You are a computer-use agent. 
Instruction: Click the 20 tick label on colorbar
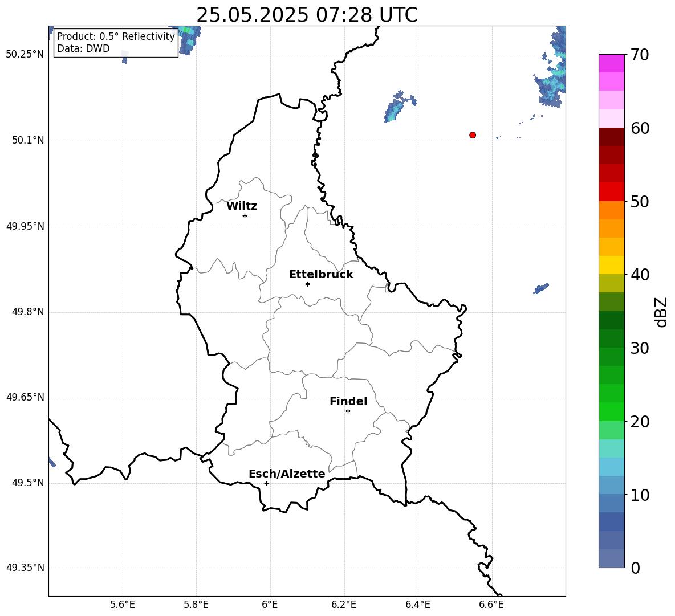(640, 422)
